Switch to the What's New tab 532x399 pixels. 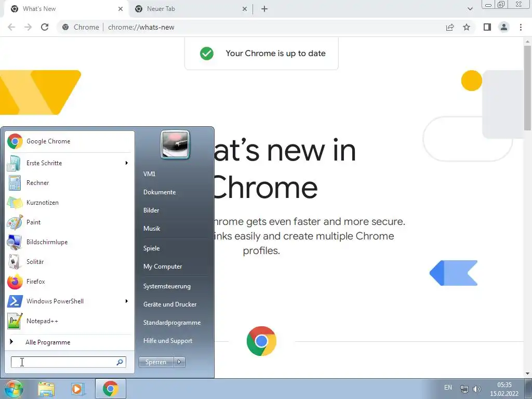[x=66, y=9]
